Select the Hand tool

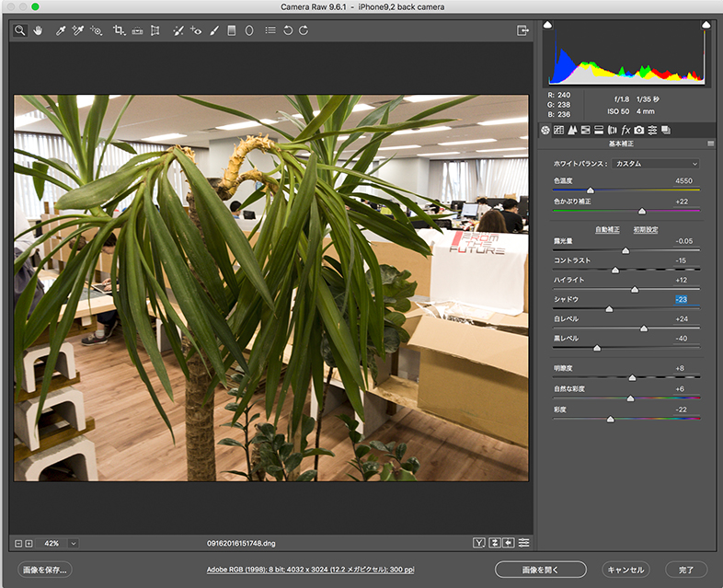click(38, 30)
